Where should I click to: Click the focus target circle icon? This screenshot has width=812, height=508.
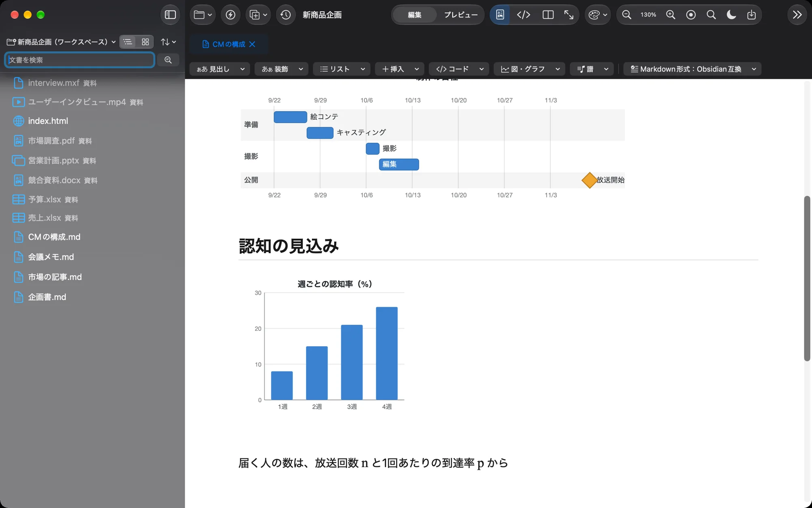coord(691,15)
